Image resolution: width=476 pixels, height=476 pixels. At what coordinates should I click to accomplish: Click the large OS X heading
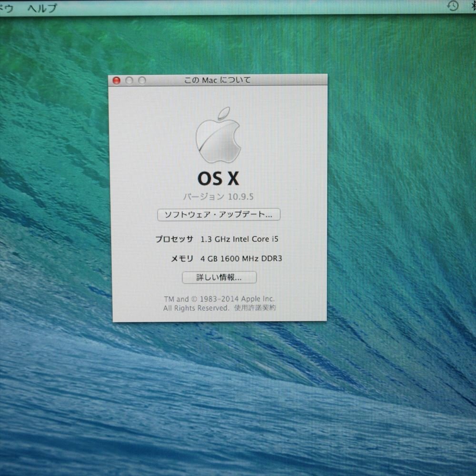click(218, 178)
